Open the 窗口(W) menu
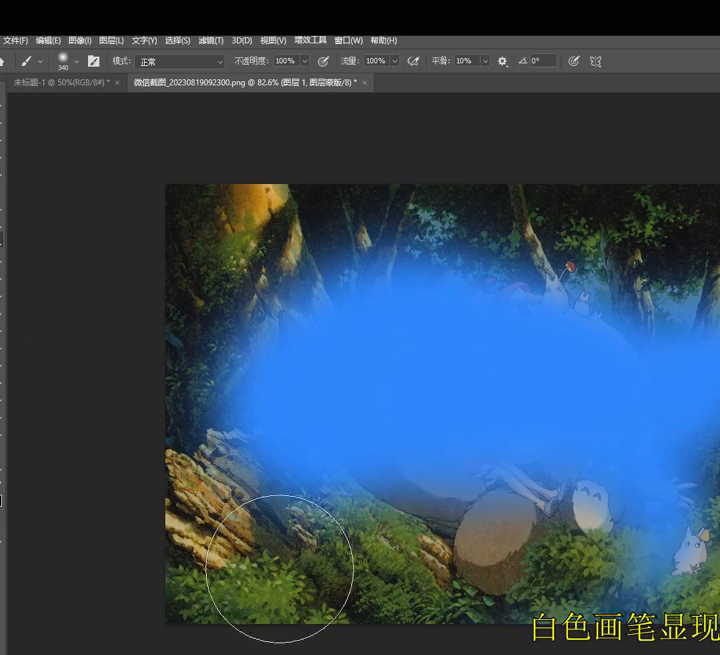720x655 pixels. click(349, 41)
